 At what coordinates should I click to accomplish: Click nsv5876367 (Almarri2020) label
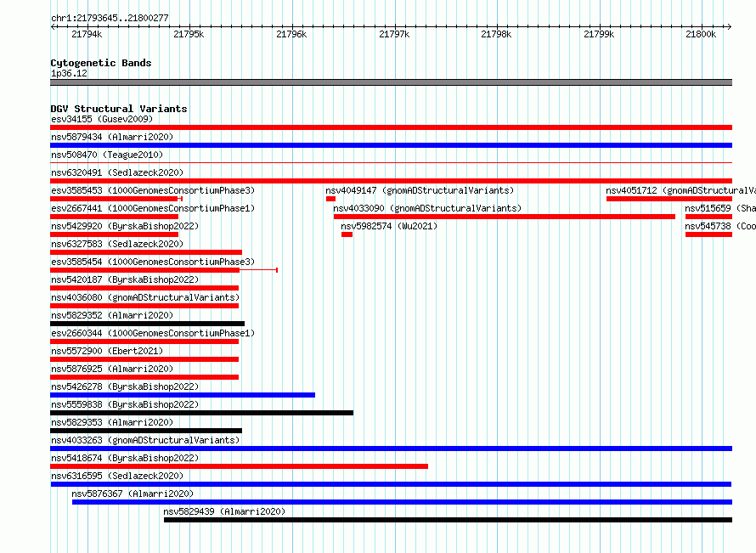133,494
